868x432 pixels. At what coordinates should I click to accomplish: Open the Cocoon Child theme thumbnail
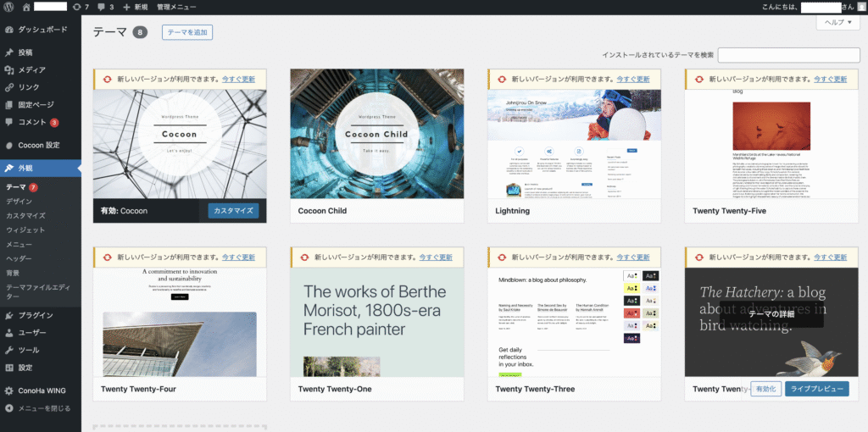point(377,134)
